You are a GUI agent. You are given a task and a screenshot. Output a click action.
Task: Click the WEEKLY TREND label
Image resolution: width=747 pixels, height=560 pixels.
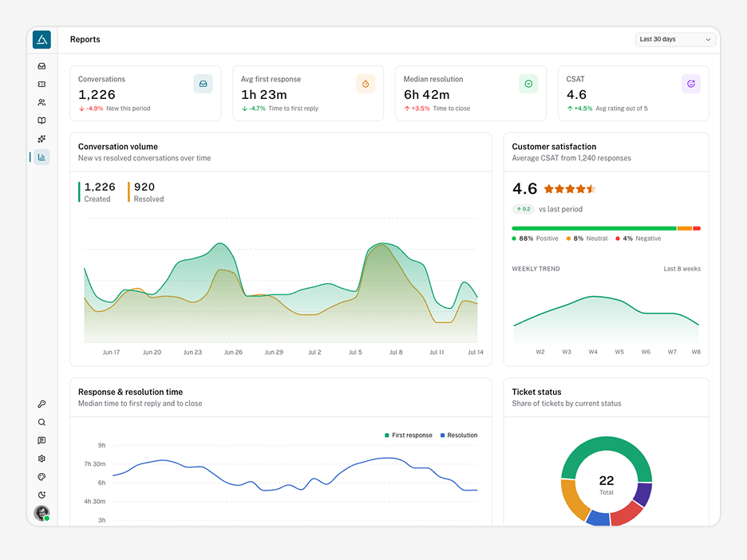tap(536, 269)
